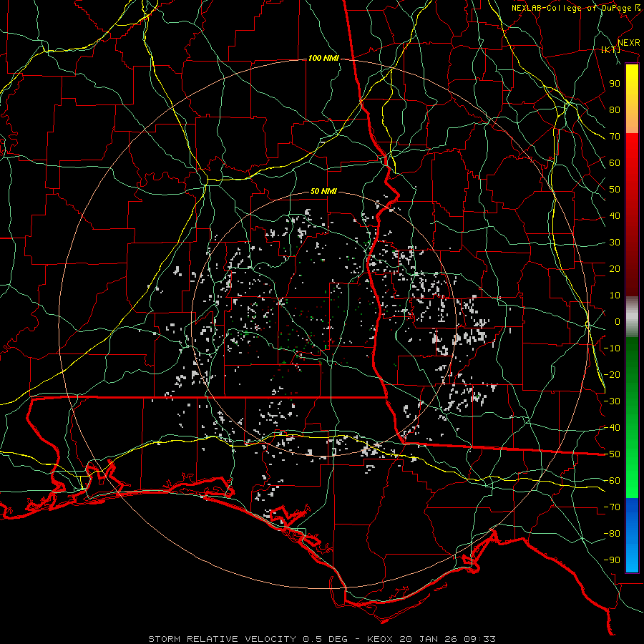Image resolution: width=644 pixels, height=644 pixels.
Task: Select the 50 value on velocity scale
Action: click(615, 190)
